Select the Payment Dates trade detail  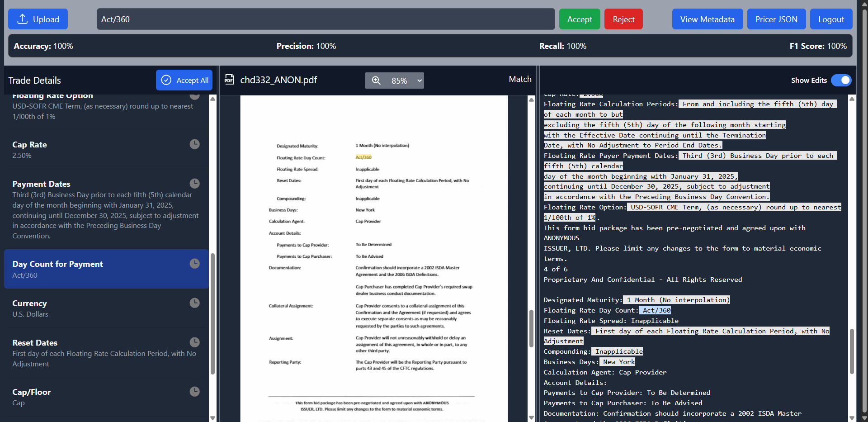(106, 210)
